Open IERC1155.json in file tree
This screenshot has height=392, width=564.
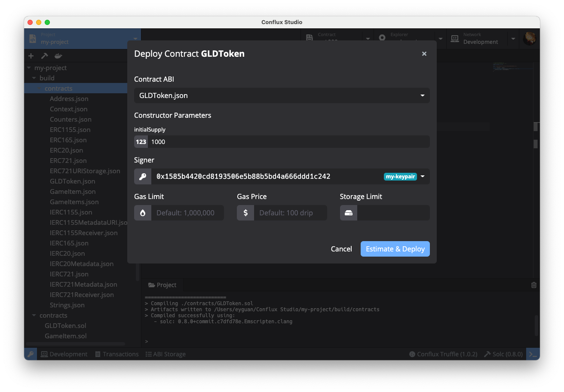click(71, 212)
